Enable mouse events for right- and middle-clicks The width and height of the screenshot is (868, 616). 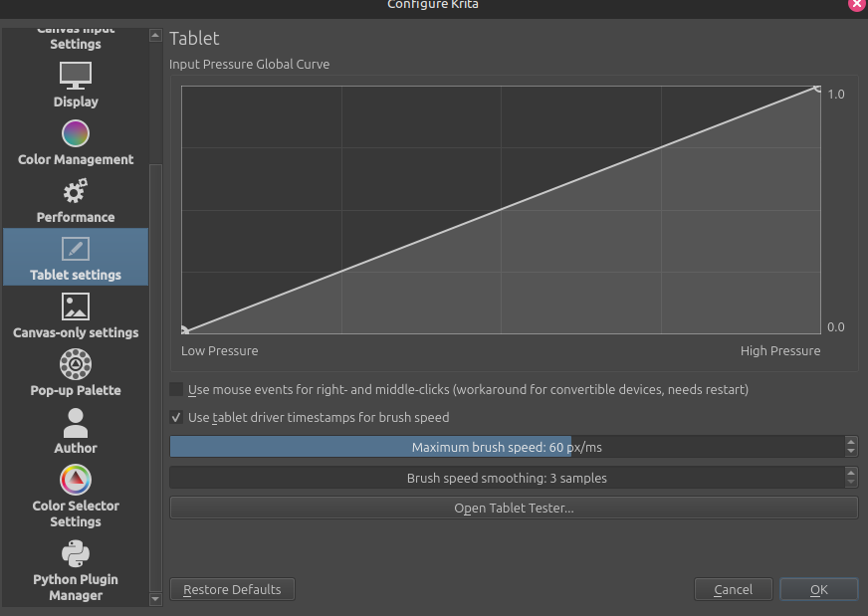[177, 389]
